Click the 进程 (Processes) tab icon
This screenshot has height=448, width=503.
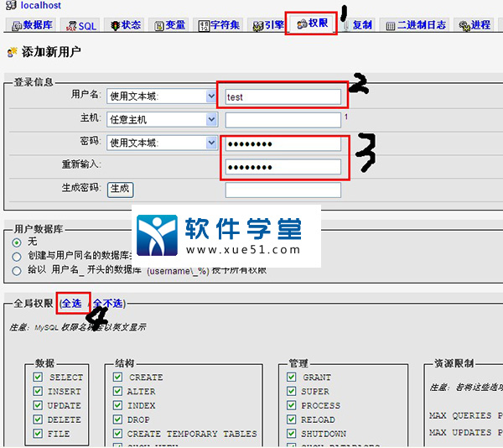(464, 26)
